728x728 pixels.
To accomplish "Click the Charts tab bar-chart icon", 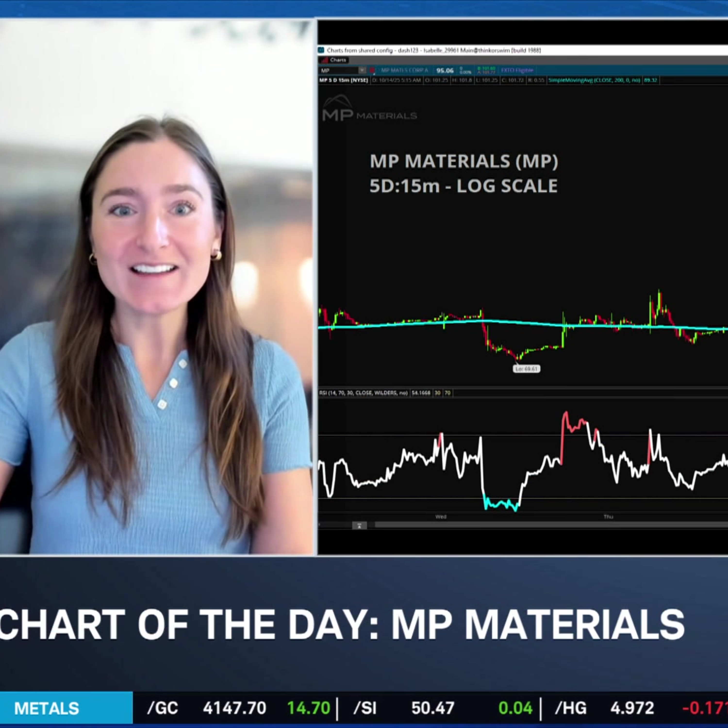I will click(324, 60).
